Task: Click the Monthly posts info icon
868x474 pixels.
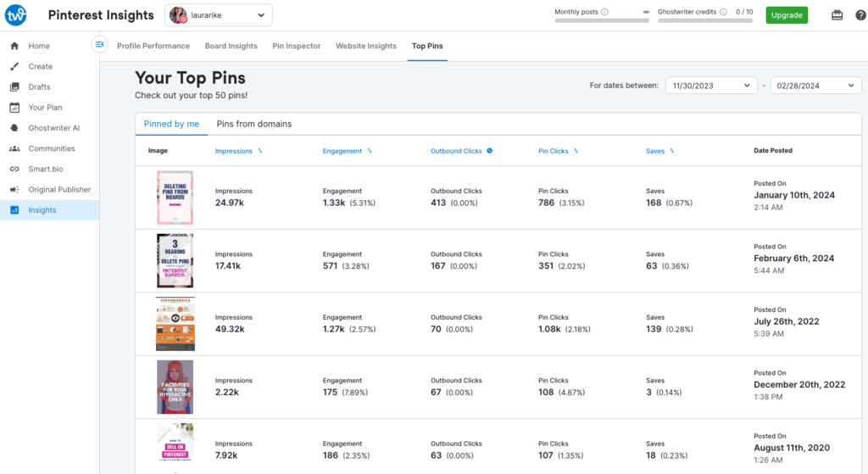Action: [x=604, y=12]
